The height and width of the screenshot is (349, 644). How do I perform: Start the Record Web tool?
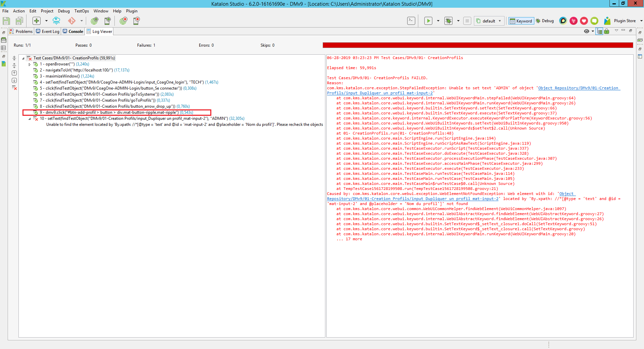click(x=123, y=21)
